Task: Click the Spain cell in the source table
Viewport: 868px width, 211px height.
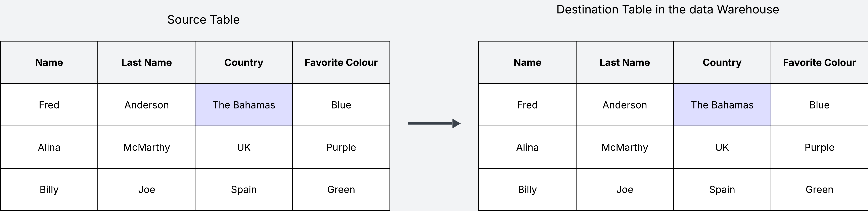Action: [x=244, y=190]
